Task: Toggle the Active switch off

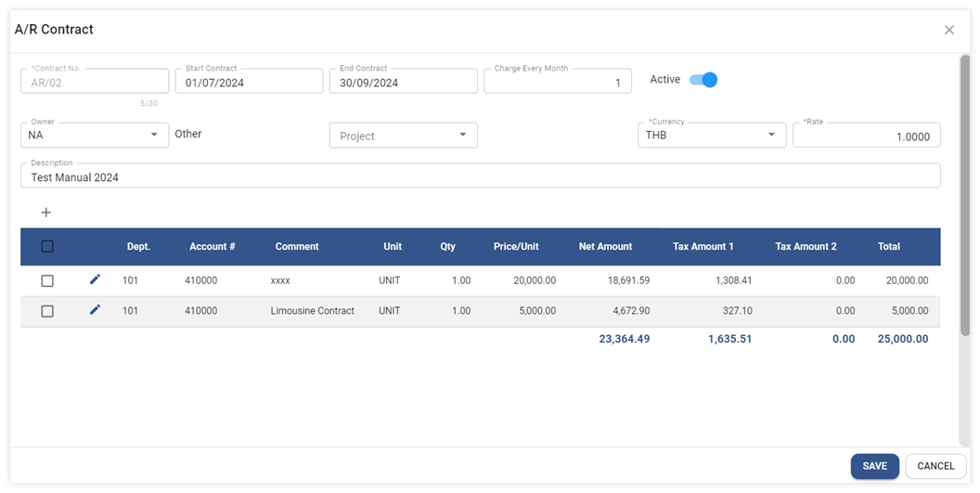Action: pyautogui.click(x=703, y=80)
